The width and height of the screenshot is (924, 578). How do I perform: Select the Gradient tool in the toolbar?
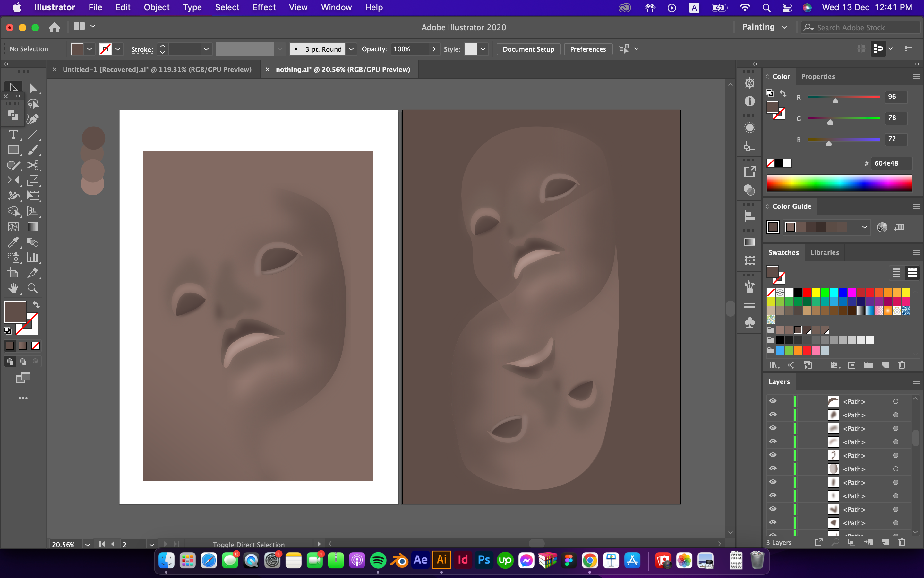click(x=33, y=227)
